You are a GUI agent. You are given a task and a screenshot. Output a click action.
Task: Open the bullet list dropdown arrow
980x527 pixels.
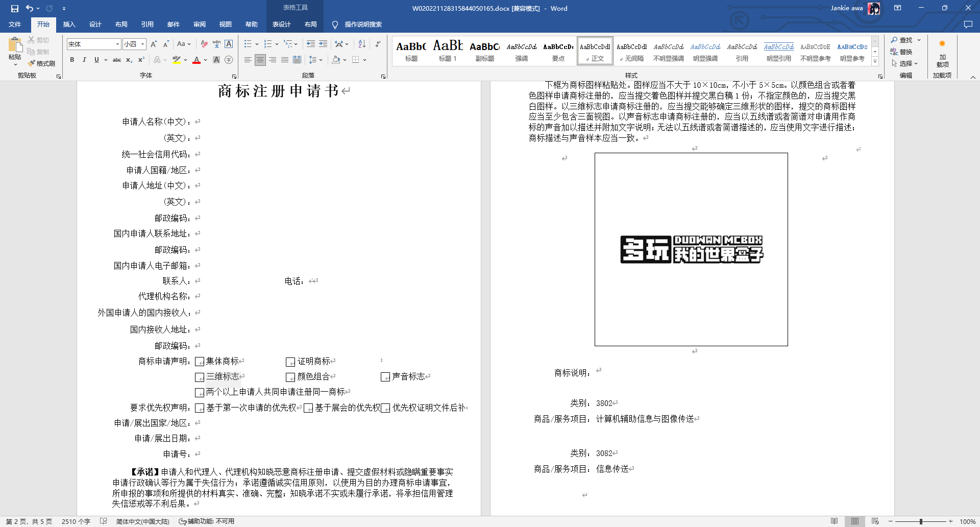coord(257,44)
